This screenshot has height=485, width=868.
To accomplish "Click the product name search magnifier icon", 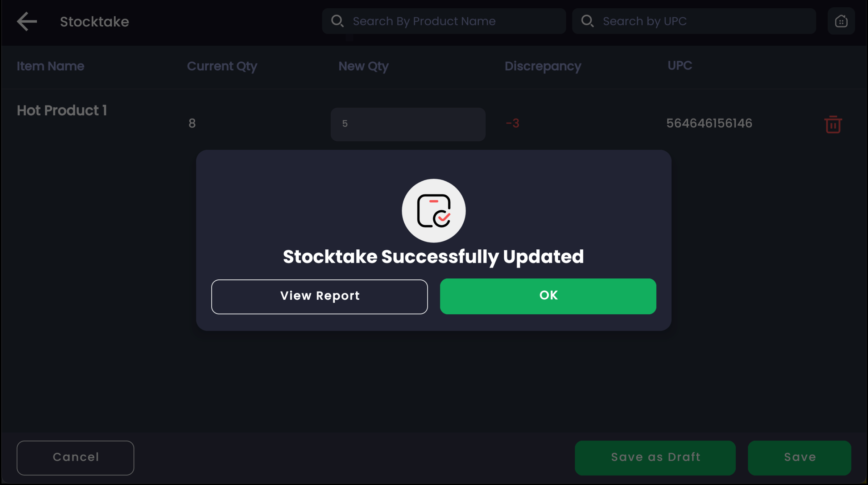I will click(x=337, y=21).
